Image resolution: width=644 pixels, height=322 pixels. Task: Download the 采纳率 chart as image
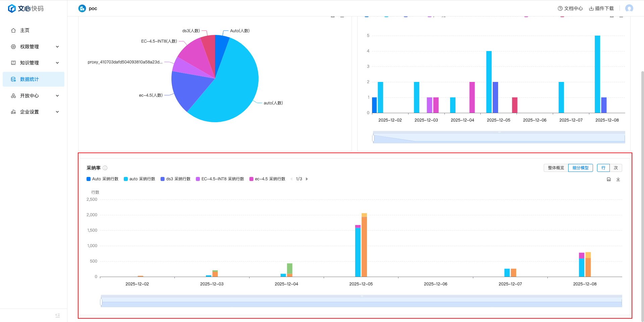pyautogui.click(x=618, y=179)
